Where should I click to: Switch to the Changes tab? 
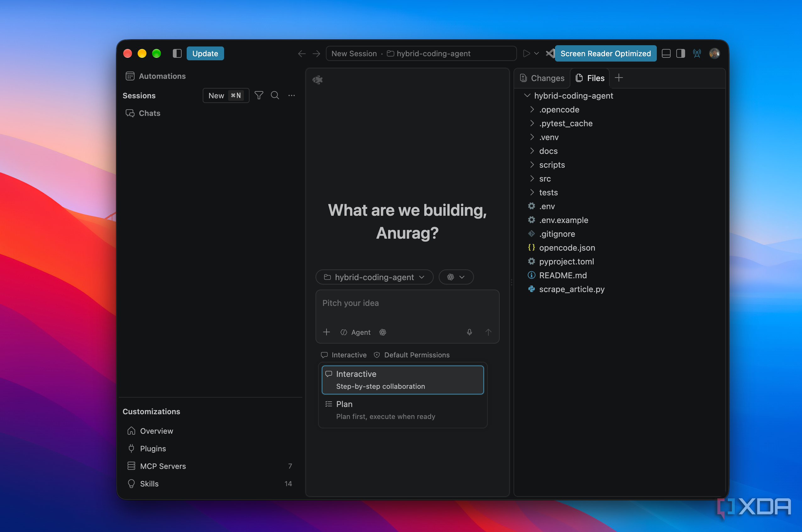(542, 78)
